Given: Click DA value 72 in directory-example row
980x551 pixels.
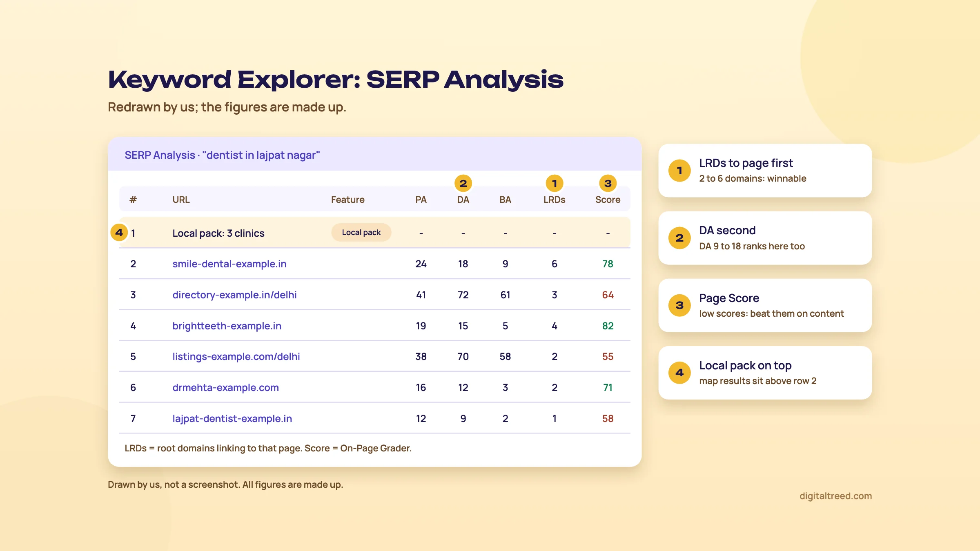Looking at the screenshot, I should click(463, 295).
